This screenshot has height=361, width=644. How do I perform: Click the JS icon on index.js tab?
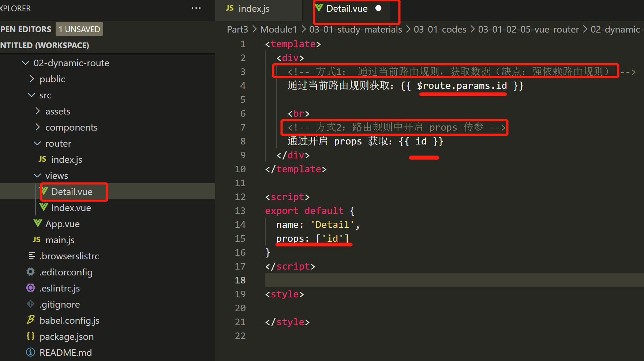[x=230, y=8]
